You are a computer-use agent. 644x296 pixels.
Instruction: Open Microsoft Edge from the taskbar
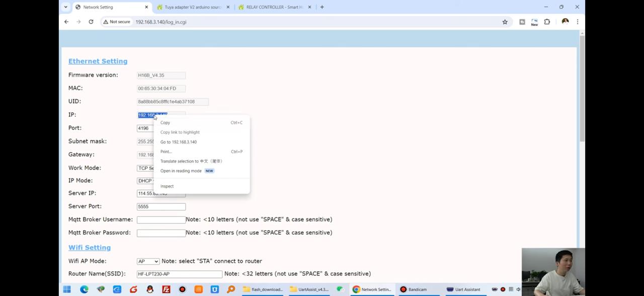(x=84, y=289)
